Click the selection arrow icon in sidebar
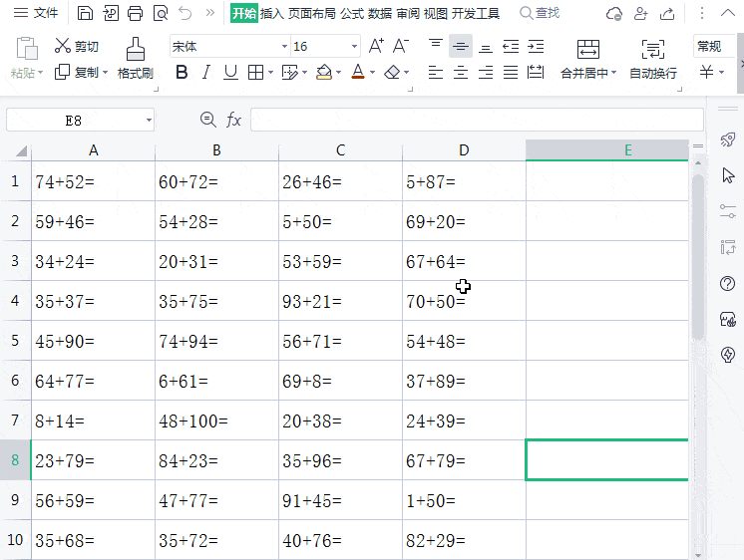The height and width of the screenshot is (560, 744). 728,175
